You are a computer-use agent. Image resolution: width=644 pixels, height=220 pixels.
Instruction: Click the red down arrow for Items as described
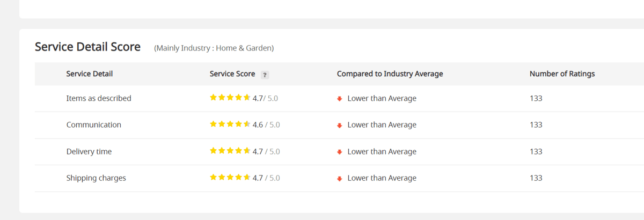340,99
